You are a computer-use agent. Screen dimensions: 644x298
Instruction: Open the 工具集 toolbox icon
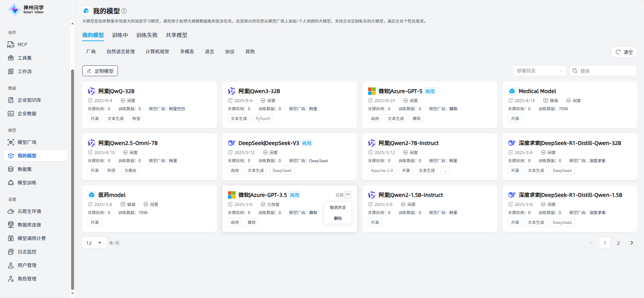[x=11, y=58]
